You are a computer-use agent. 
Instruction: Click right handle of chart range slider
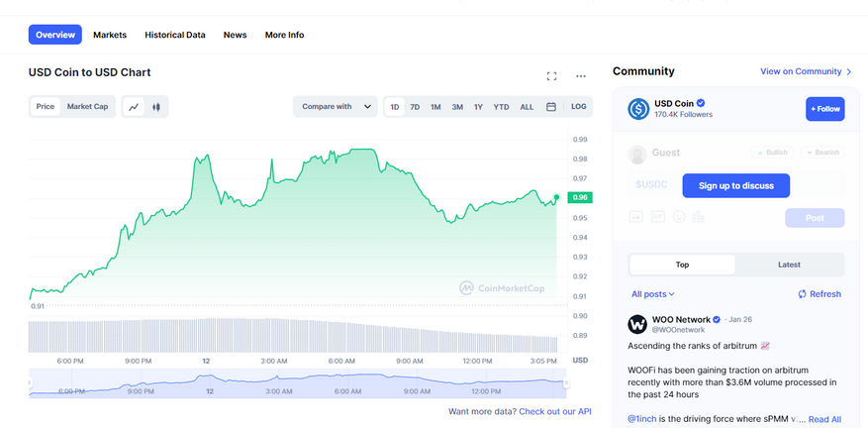pos(566,383)
